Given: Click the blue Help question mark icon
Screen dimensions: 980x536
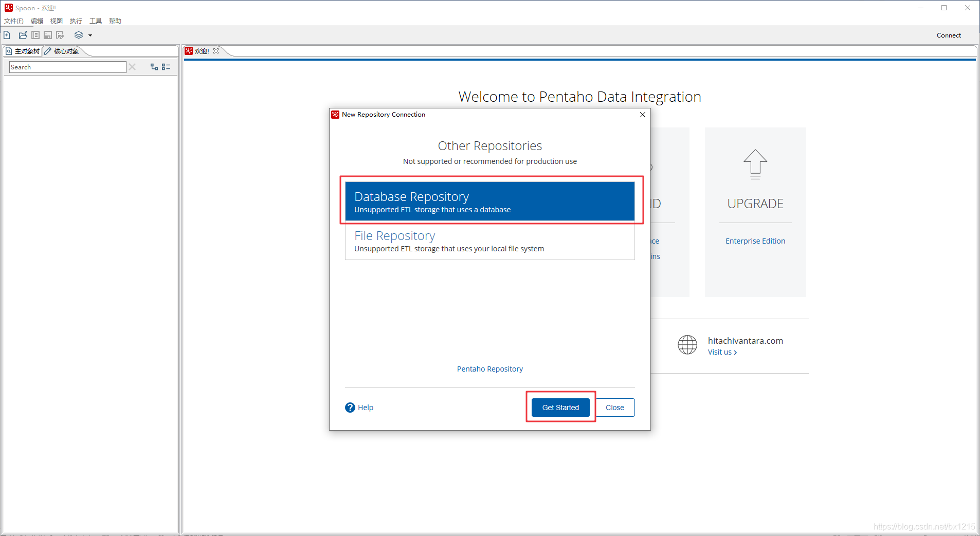Looking at the screenshot, I should pos(350,408).
